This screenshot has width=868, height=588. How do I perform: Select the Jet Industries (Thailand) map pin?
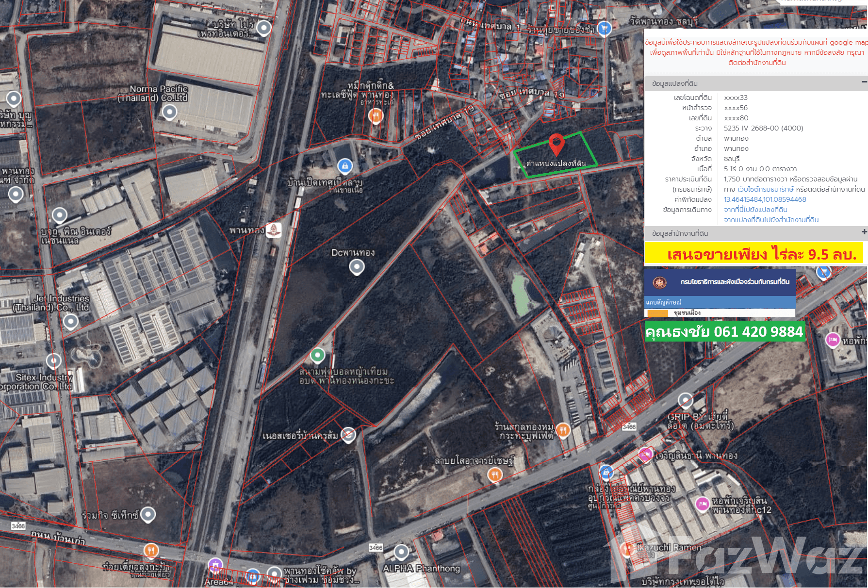71,321
